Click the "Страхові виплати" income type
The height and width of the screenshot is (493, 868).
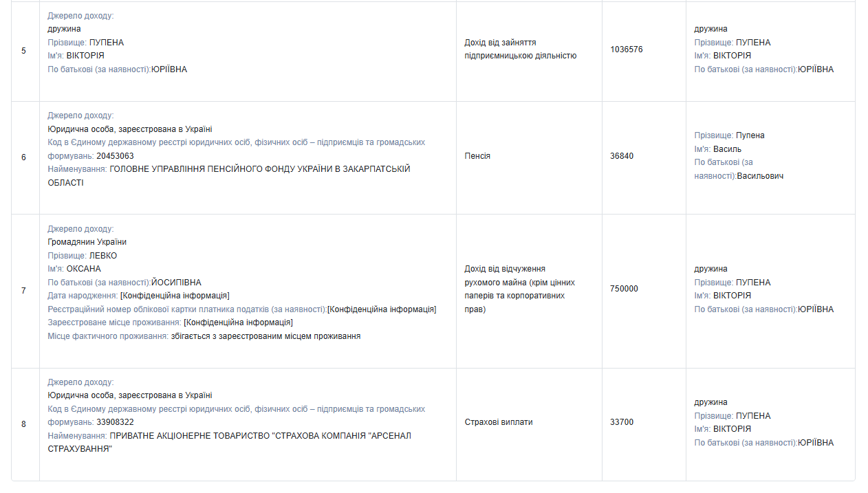pos(498,422)
